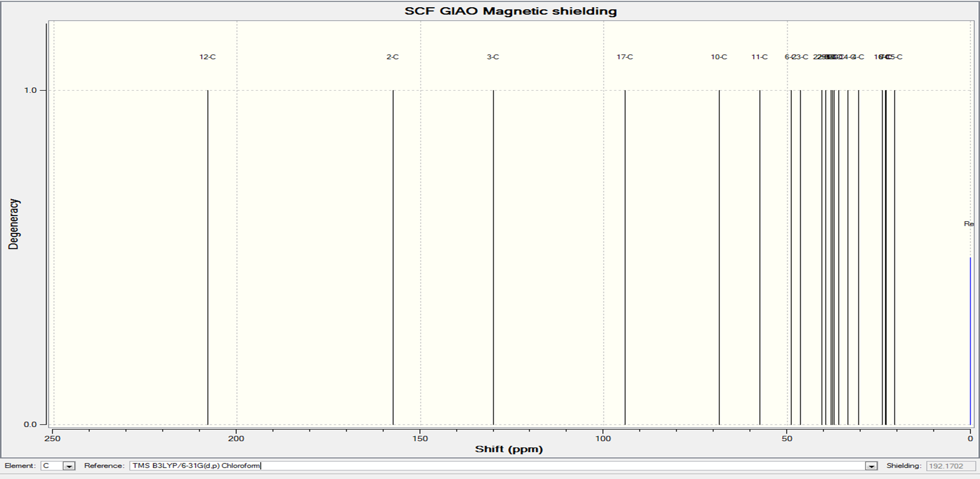Click the 200 tick label on shift axis
Image resolution: width=980 pixels, height=479 pixels.
(x=236, y=439)
